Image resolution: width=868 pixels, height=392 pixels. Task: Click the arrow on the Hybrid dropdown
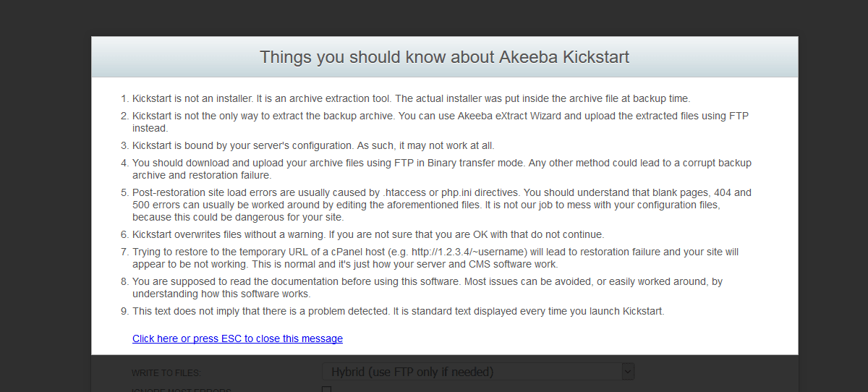628,372
